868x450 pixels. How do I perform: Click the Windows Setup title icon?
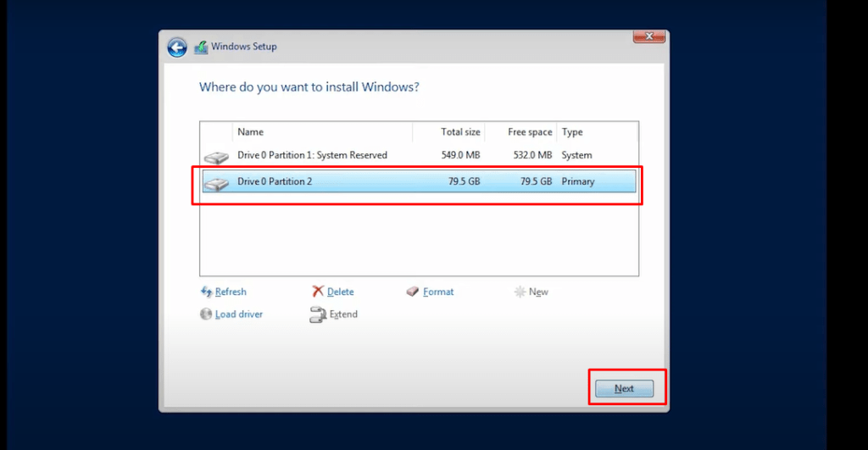click(x=201, y=47)
